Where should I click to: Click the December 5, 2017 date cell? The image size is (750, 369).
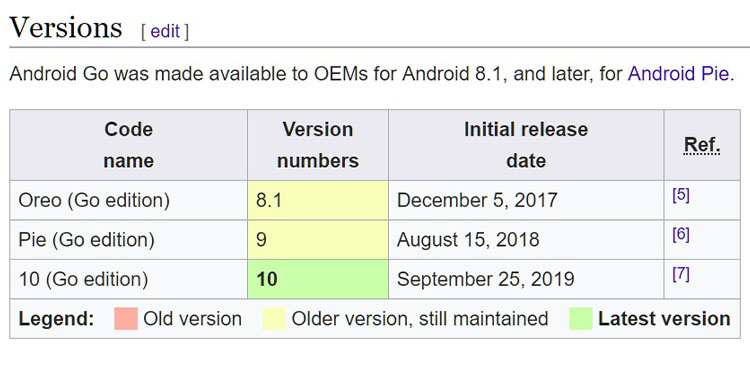(x=526, y=201)
